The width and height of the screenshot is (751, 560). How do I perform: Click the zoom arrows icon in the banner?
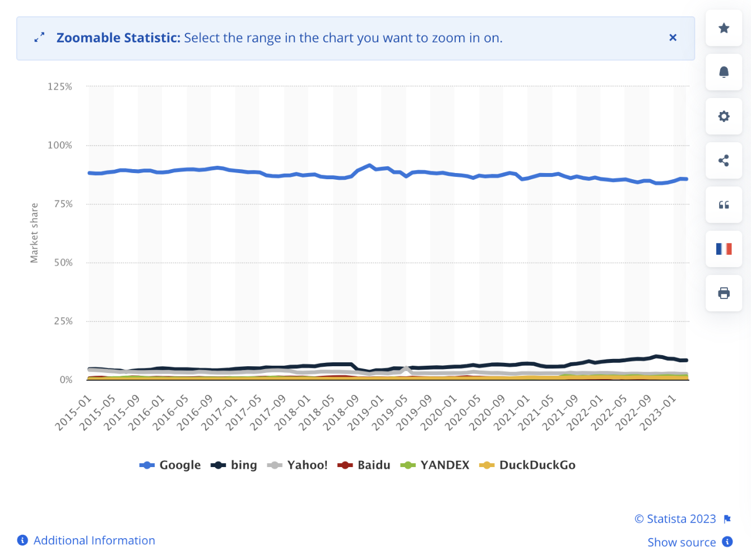[39, 38]
